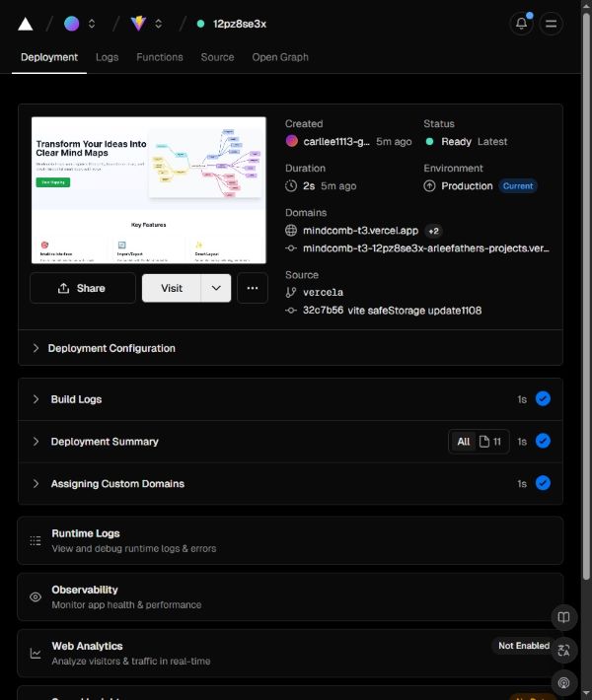Screen dimensions: 592x700
Task: Click the carllee1113-g... creator name
Action: (336, 142)
